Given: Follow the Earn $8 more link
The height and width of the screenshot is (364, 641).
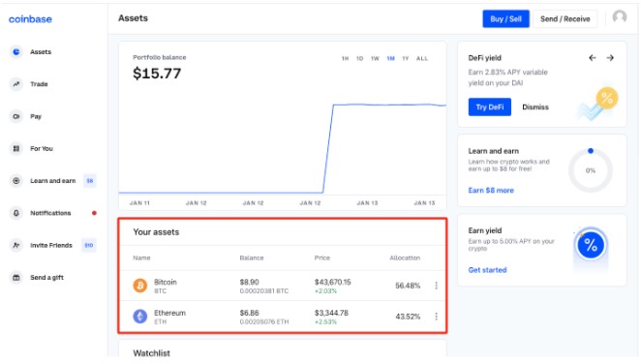Looking at the screenshot, I should tap(491, 191).
